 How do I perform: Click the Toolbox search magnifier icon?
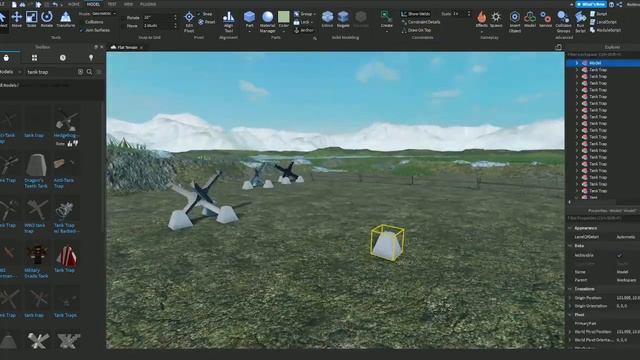pos(89,72)
